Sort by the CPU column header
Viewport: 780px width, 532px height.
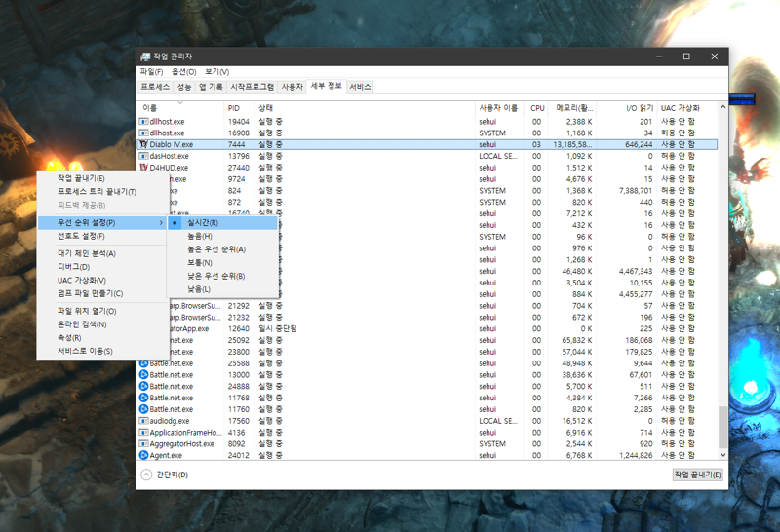[537, 108]
